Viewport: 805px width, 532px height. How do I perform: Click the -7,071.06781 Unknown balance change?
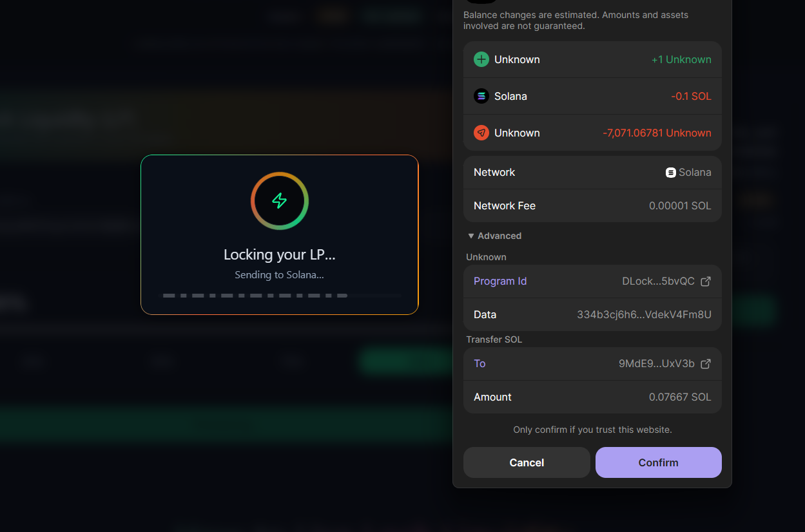[657, 133]
